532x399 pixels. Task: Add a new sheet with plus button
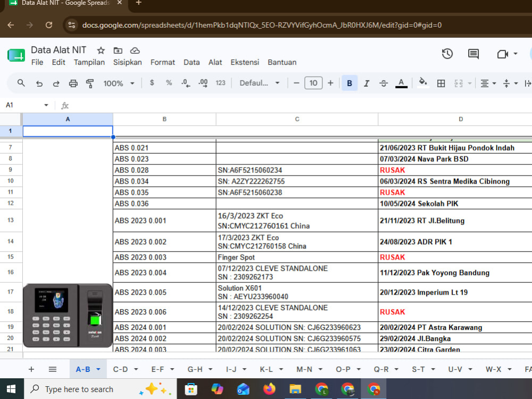click(x=31, y=369)
